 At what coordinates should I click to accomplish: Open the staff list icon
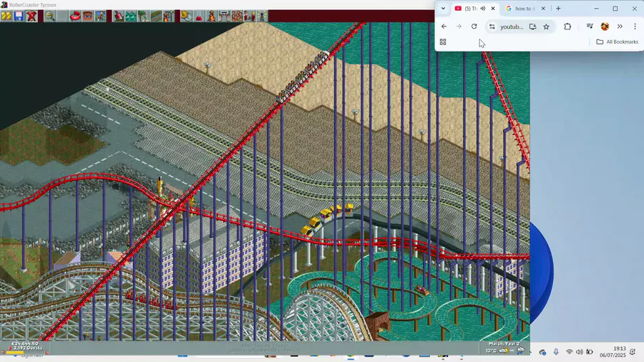click(249, 16)
